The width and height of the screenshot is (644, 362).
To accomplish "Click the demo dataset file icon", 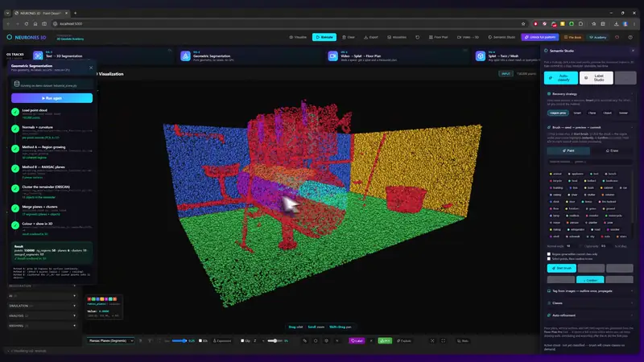I will [17, 84].
